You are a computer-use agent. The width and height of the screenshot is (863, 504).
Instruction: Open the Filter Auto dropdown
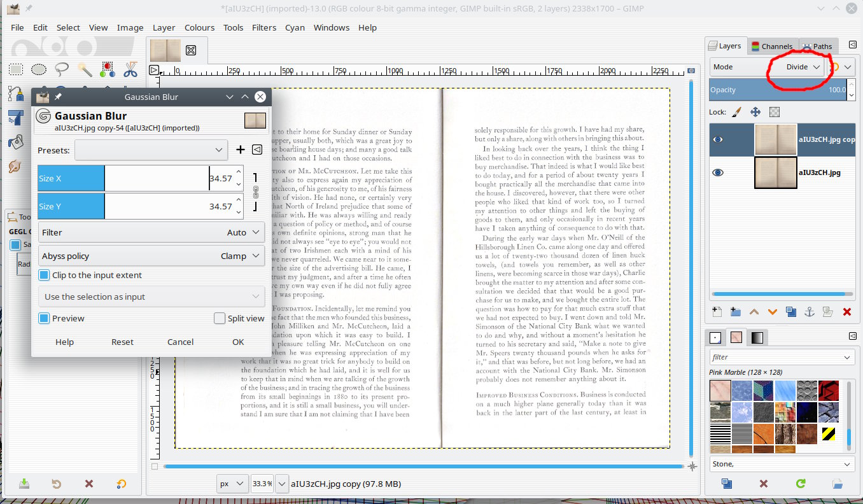pos(151,232)
